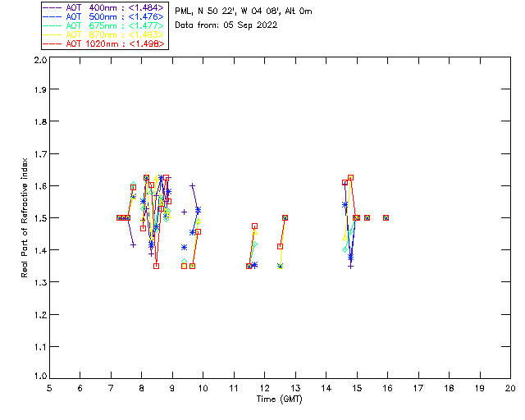The width and height of the screenshot is (525, 420).
Task: Click the y-axis tick label 1.5
Action: (x=40, y=218)
